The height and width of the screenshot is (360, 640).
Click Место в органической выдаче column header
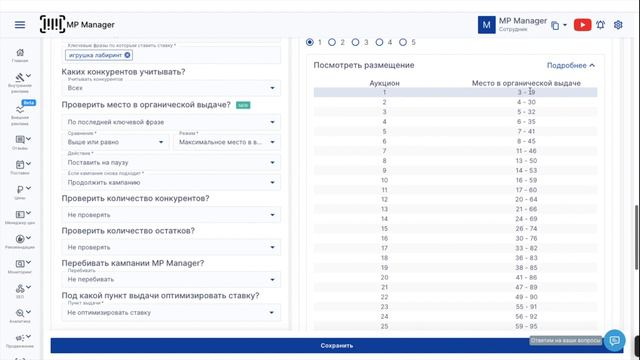pyautogui.click(x=526, y=83)
